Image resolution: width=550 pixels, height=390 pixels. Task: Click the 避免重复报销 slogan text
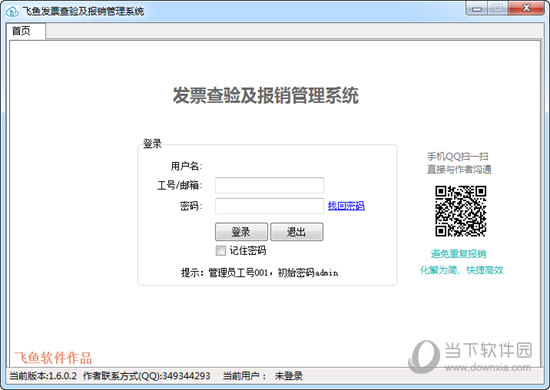pyautogui.click(x=458, y=254)
